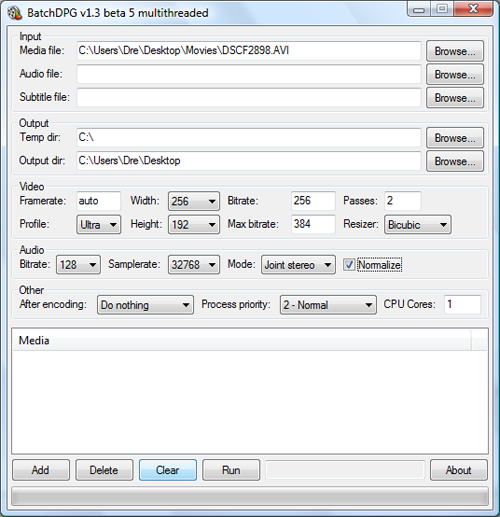Open the After encoding dropdown
The image size is (500, 517).
click(x=145, y=305)
